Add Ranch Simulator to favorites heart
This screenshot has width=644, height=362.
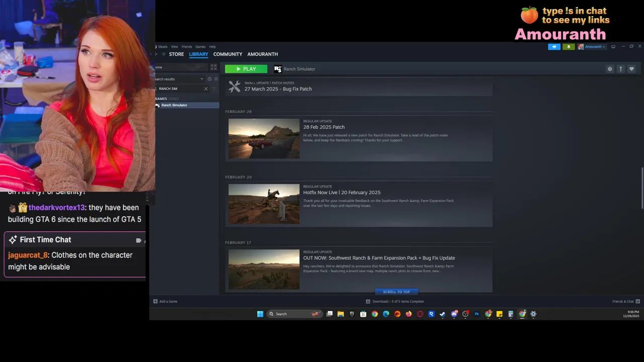631,69
